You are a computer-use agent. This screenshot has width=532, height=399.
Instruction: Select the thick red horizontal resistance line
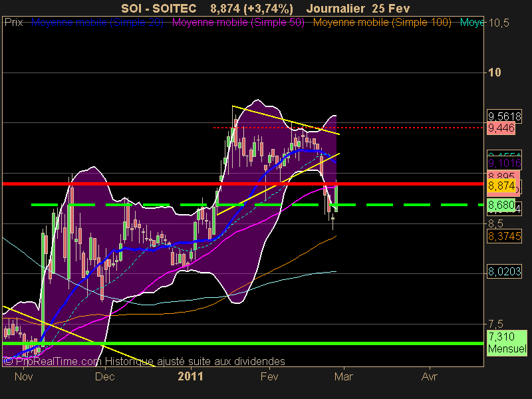pyautogui.click(x=243, y=184)
